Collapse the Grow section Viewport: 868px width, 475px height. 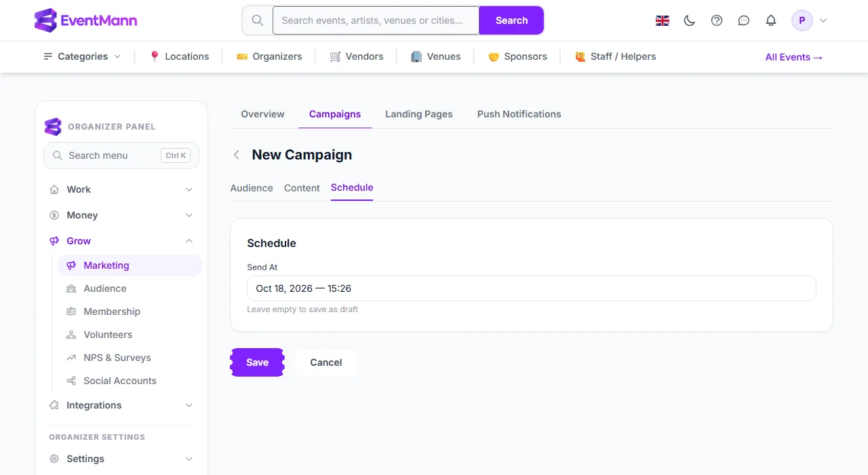(x=121, y=241)
